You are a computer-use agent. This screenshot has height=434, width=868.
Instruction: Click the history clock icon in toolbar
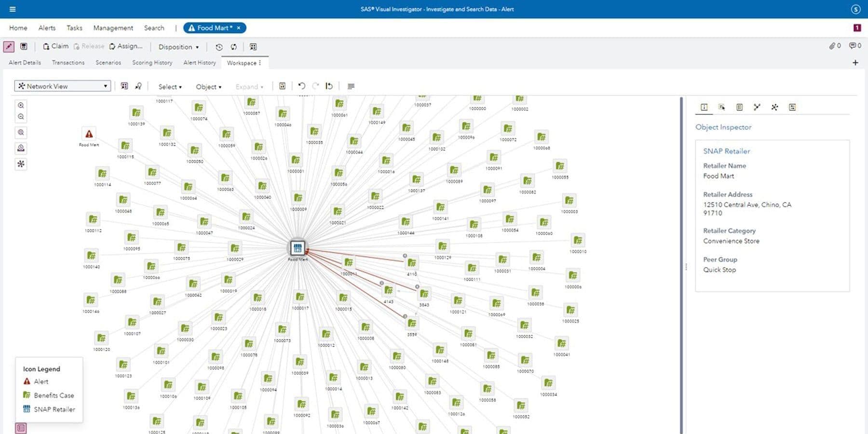point(219,47)
